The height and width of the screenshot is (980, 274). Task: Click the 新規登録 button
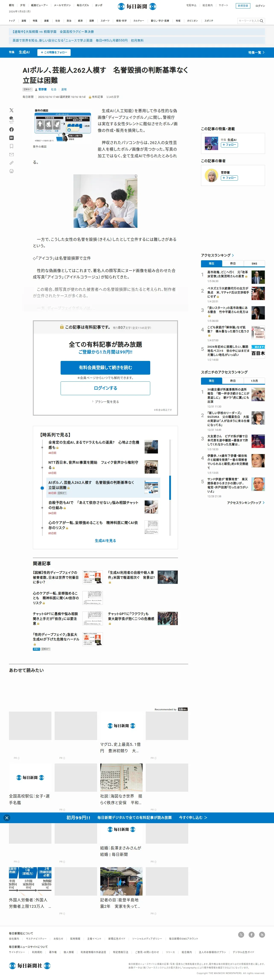tap(243, 6)
